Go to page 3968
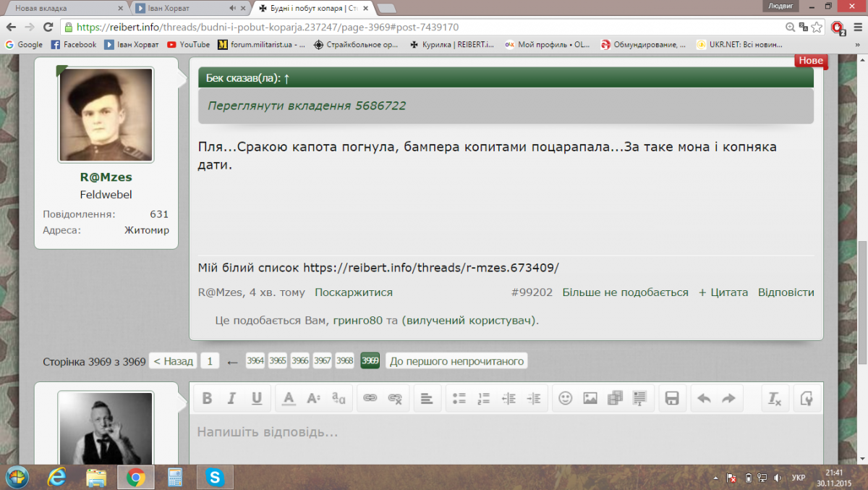868x490 pixels. (344, 360)
